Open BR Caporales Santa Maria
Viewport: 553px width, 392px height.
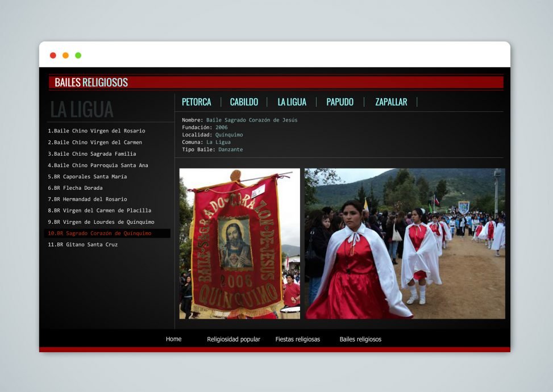(88, 177)
